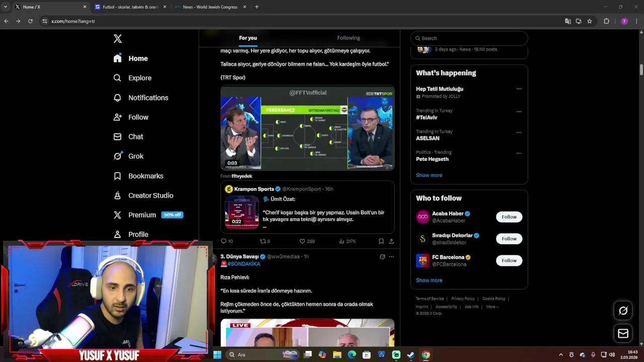This screenshot has height=362, width=644.
Task: Open the ffvyedek source account link
Action: pyautogui.click(x=242, y=176)
